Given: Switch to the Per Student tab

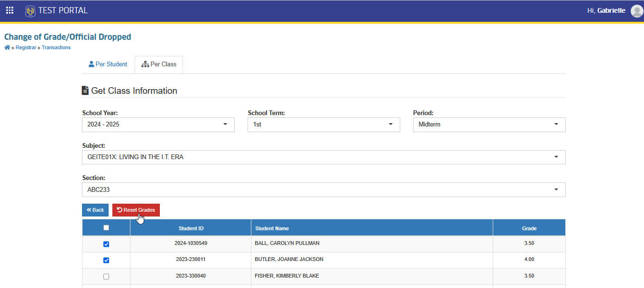Looking at the screenshot, I should pos(108,64).
